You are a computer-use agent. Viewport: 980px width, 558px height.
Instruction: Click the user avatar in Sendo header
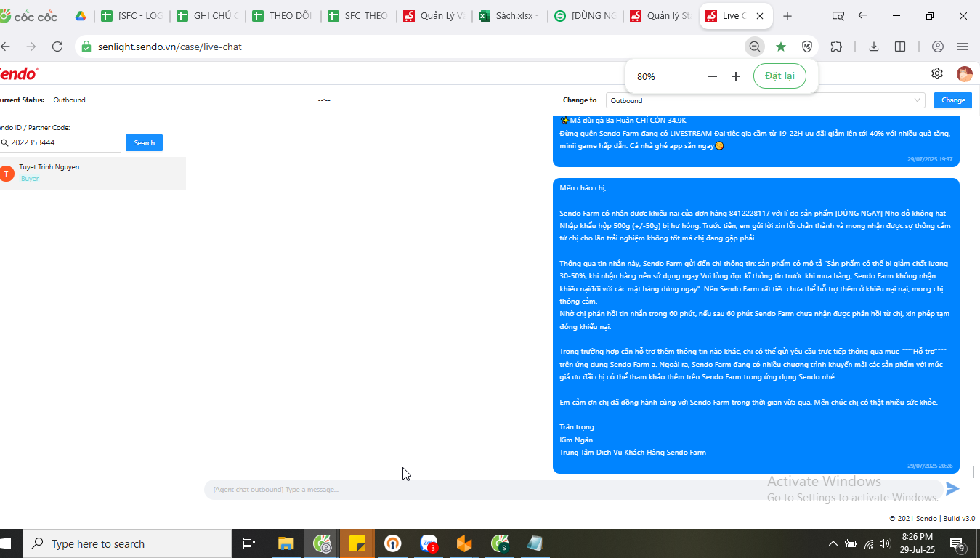coord(965,73)
